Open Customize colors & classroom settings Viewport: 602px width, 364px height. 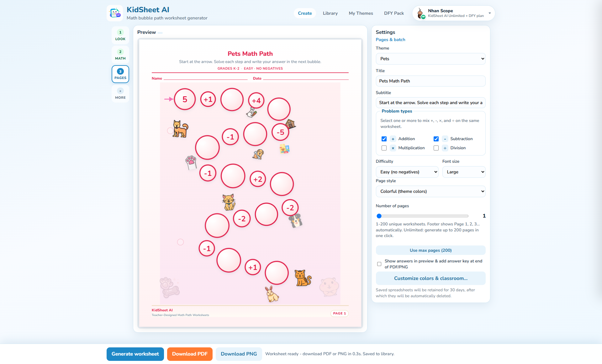(x=430, y=278)
